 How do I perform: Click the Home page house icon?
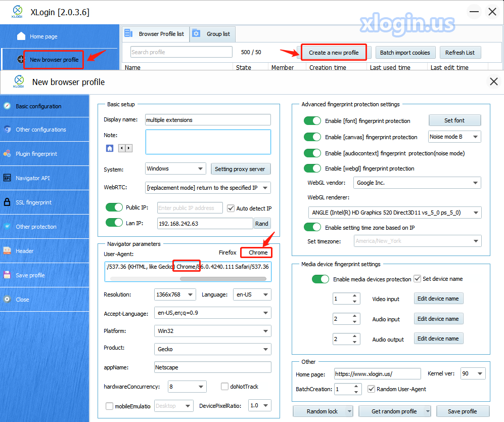[21, 36]
